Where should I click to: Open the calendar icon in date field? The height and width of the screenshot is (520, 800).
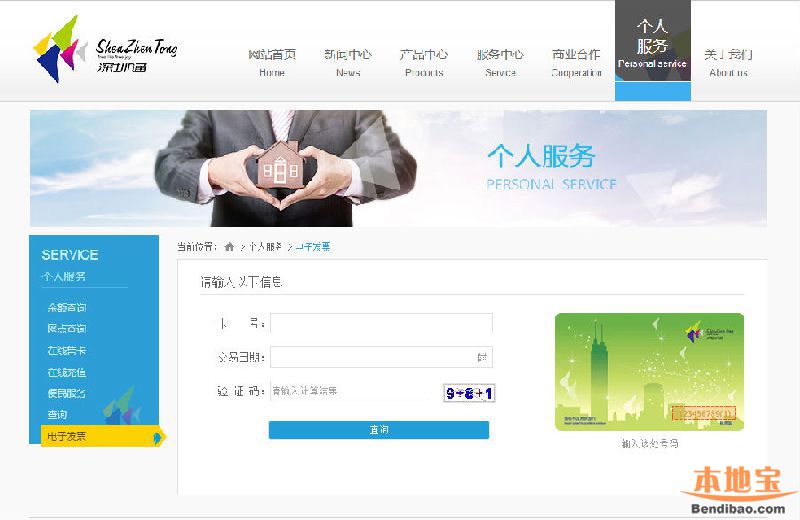click(x=482, y=357)
